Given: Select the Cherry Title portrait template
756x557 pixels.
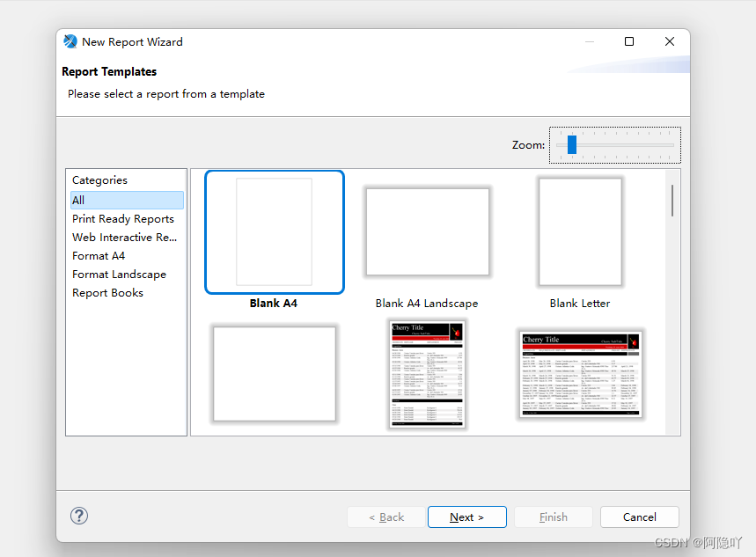Looking at the screenshot, I should point(427,375).
